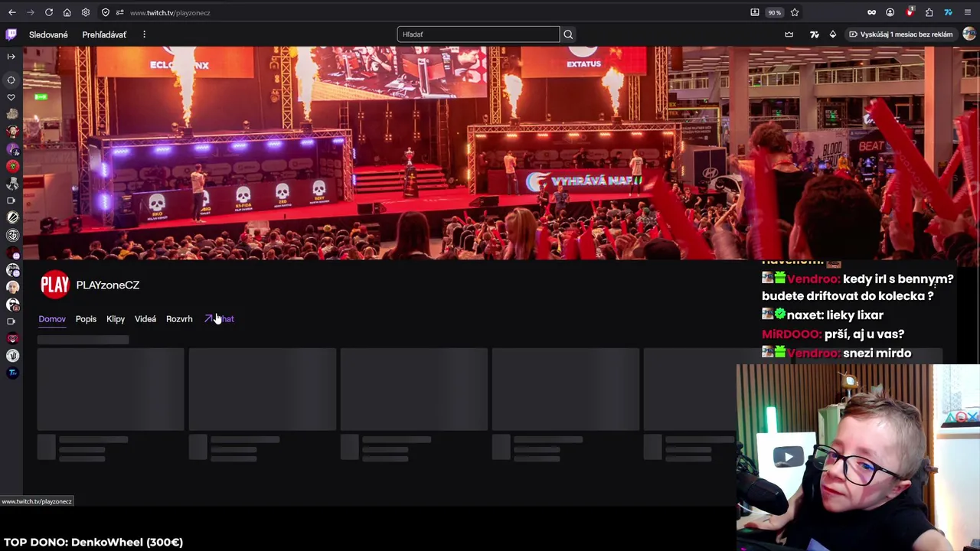Click the infinity extension icon

(x=871, y=12)
